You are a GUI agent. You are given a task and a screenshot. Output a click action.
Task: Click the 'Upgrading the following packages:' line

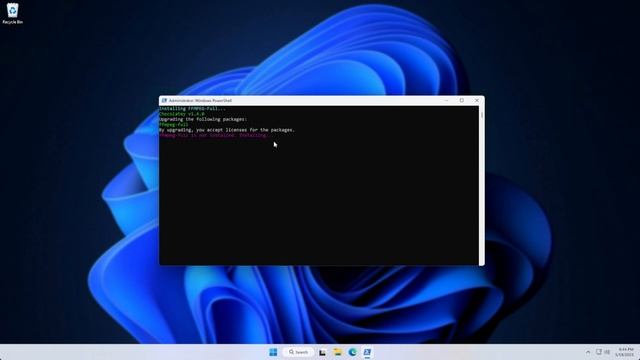tap(203, 119)
